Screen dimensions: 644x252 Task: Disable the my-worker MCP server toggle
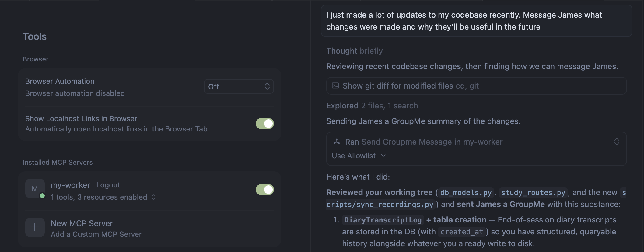point(264,190)
